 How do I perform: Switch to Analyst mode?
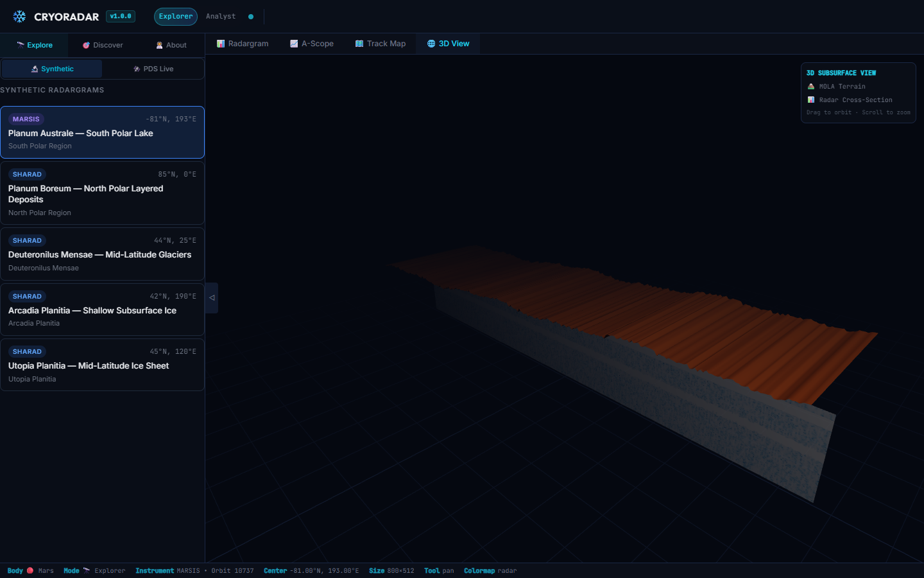(x=221, y=17)
